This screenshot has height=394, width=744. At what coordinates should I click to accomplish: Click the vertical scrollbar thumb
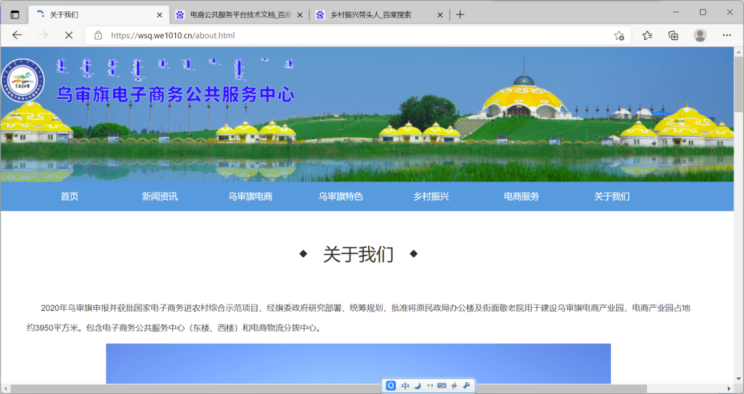point(738,85)
